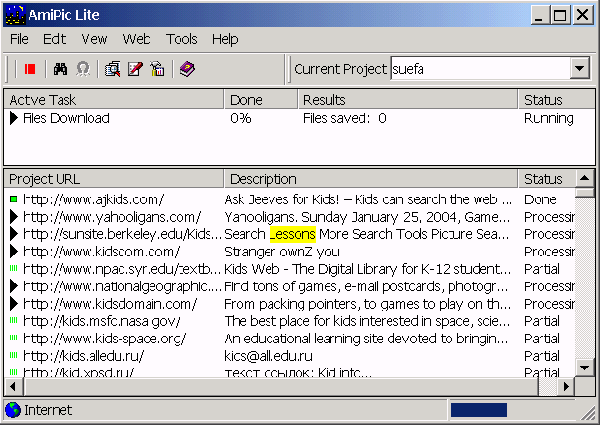Click the Kids Web Digital Library description
Screen dimensions: 600x425
click(368, 269)
